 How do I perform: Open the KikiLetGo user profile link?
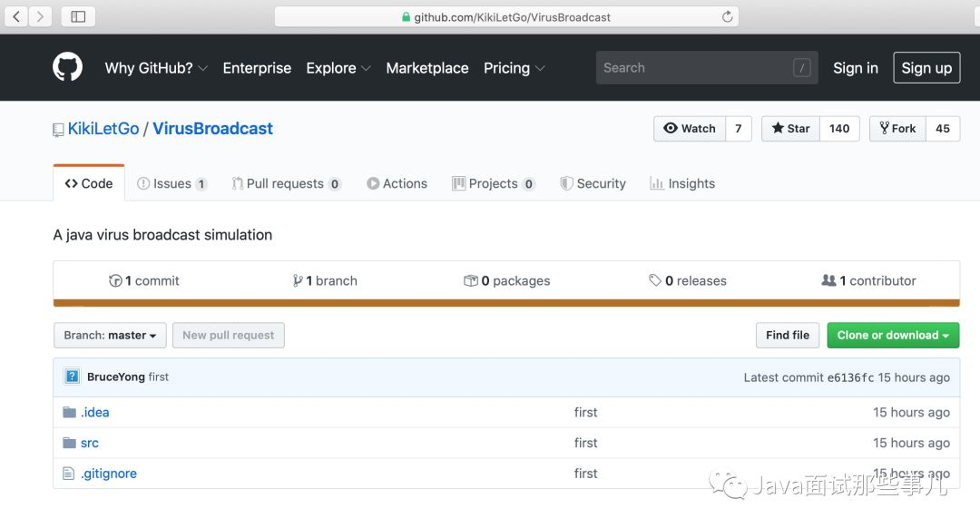(103, 129)
